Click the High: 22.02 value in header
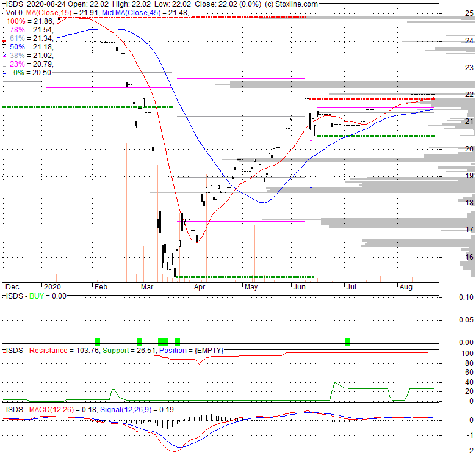 [x=131, y=4]
